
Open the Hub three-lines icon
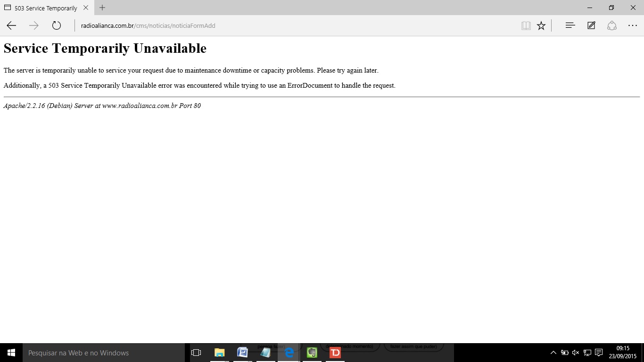[x=570, y=25]
